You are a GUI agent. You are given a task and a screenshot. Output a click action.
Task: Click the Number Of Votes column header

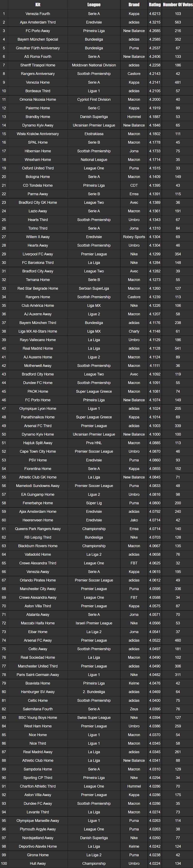coord(178,5)
